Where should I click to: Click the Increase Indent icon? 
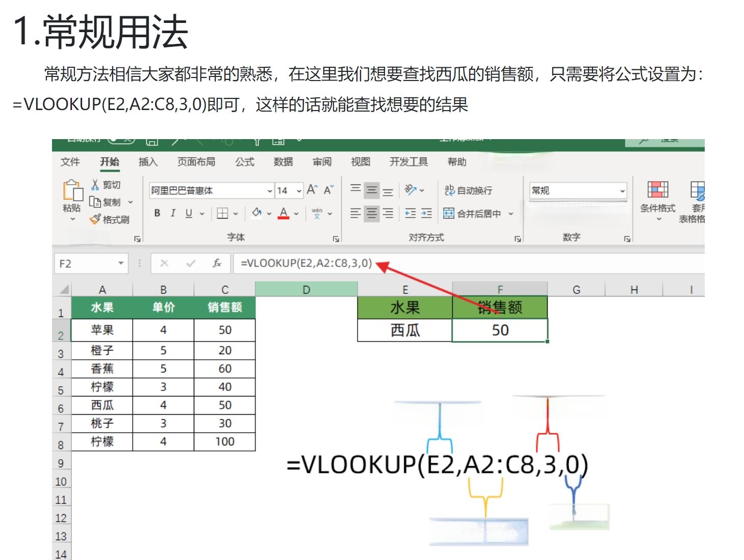[427, 214]
